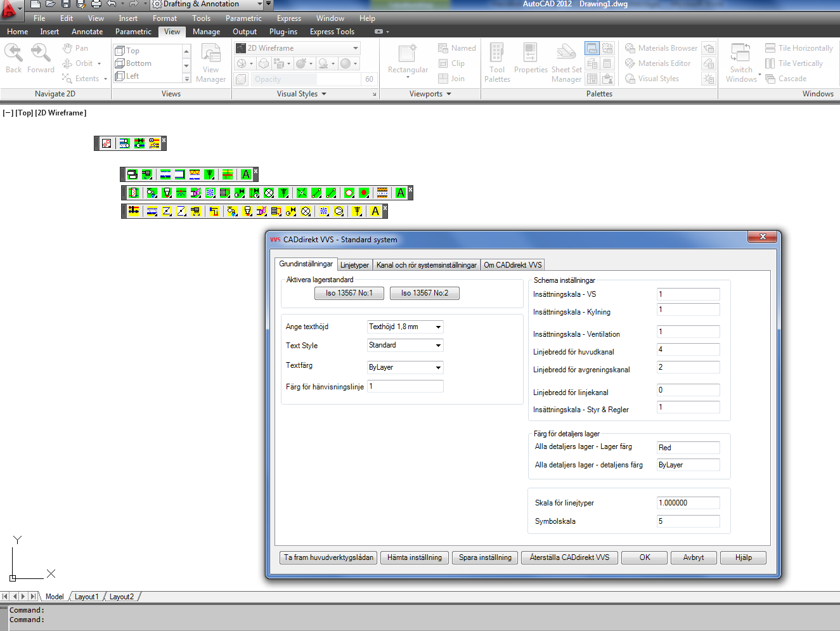Click the yellow valve icon at start of bottom toolbar
Screen dimensions: 840x631
pos(134,211)
